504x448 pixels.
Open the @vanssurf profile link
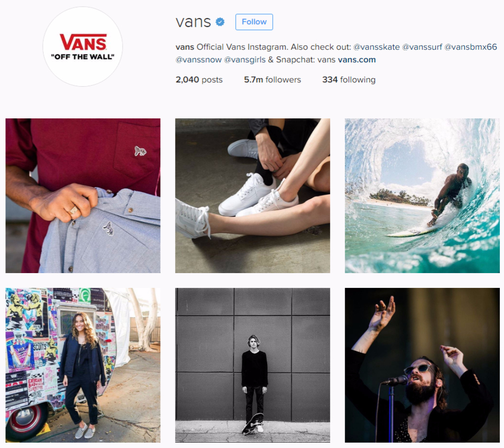(x=422, y=47)
